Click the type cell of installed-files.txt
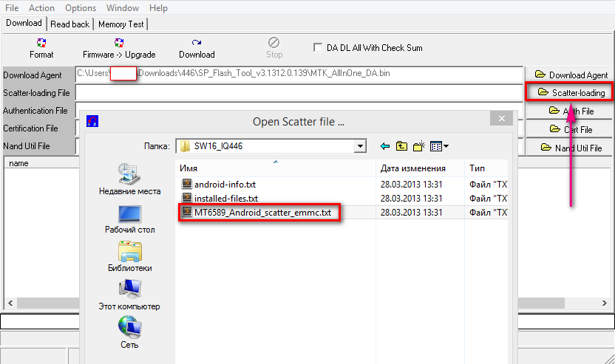 coord(489,199)
